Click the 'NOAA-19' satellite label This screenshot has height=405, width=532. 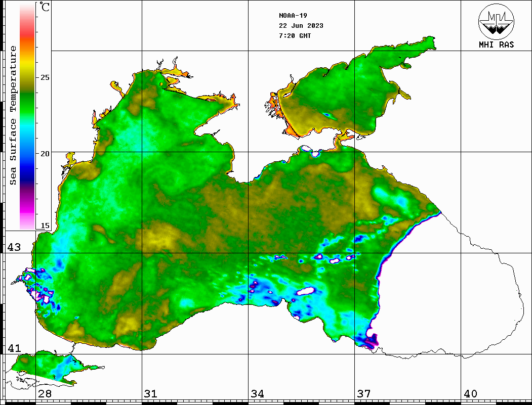pos(293,16)
